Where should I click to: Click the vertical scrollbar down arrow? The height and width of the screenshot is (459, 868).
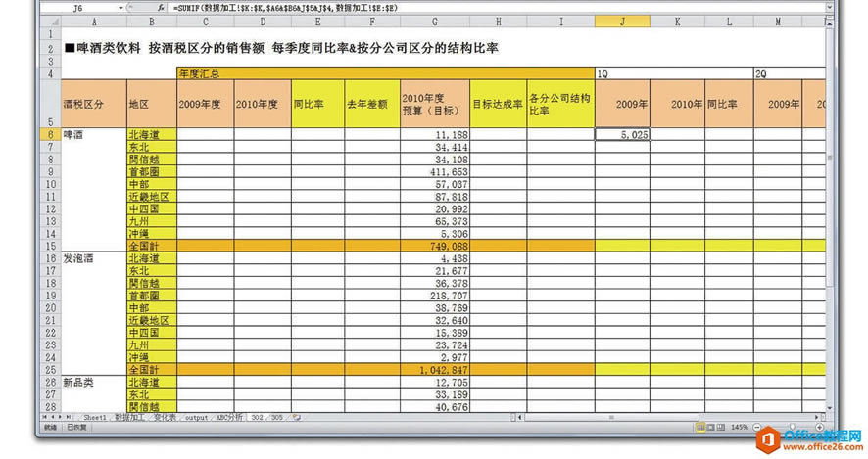829,408
